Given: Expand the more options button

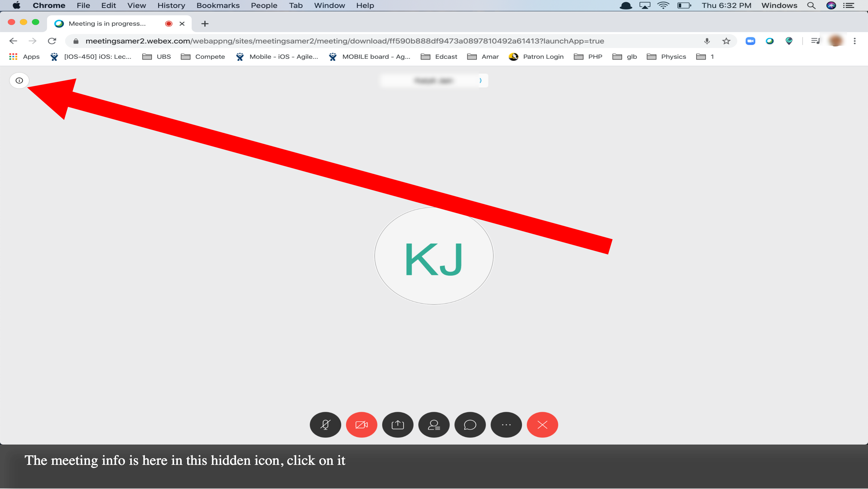Looking at the screenshot, I should click(x=506, y=425).
